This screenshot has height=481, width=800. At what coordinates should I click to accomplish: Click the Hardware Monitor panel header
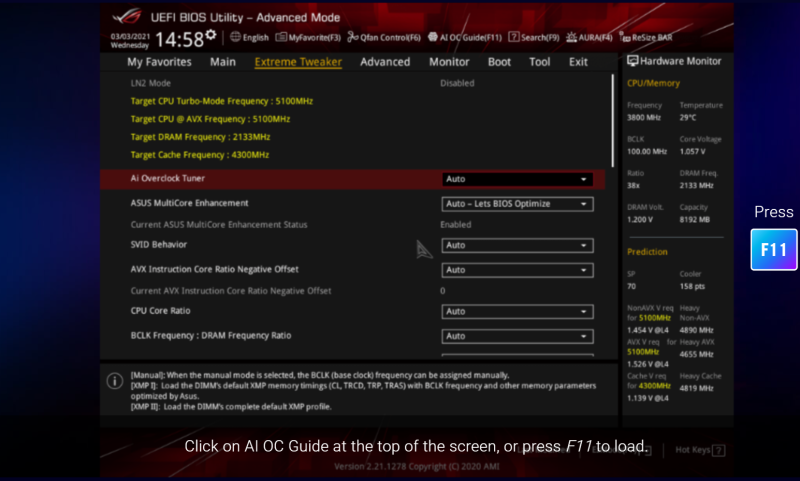coord(674,61)
